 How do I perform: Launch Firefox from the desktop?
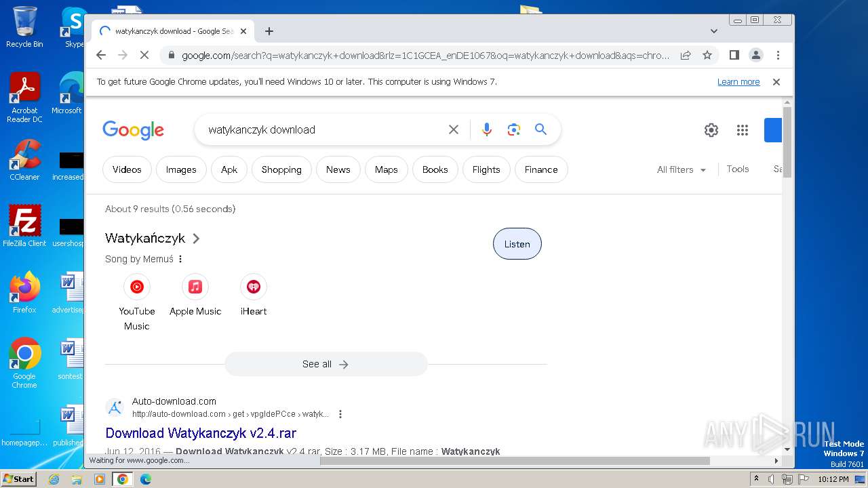coord(24,292)
